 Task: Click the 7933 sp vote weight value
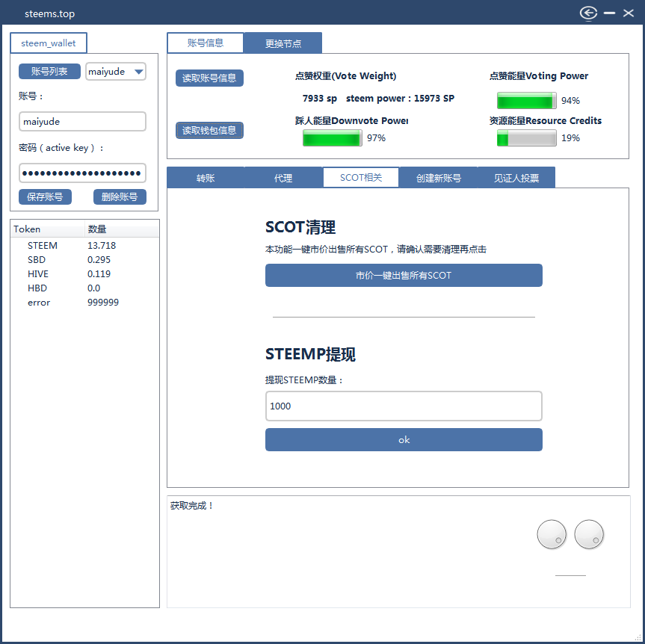pyautogui.click(x=320, y=99)
